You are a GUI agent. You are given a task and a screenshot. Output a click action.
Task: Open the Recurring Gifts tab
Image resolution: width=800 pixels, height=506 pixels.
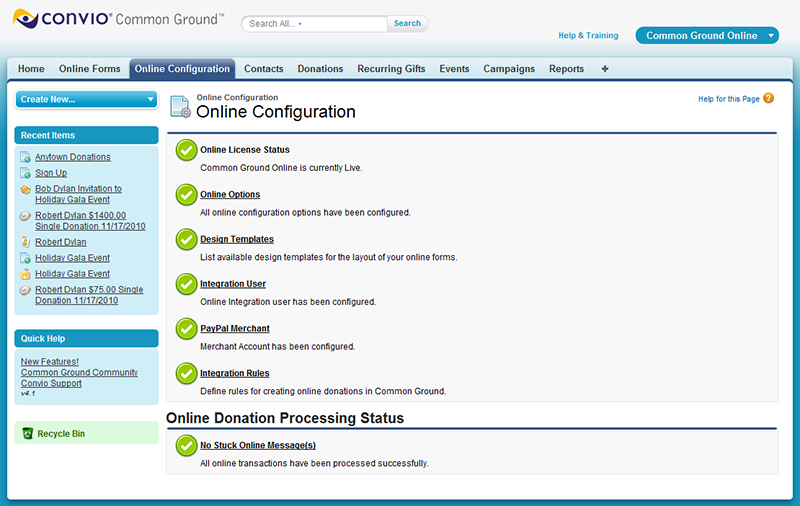[x=391, y=69]
